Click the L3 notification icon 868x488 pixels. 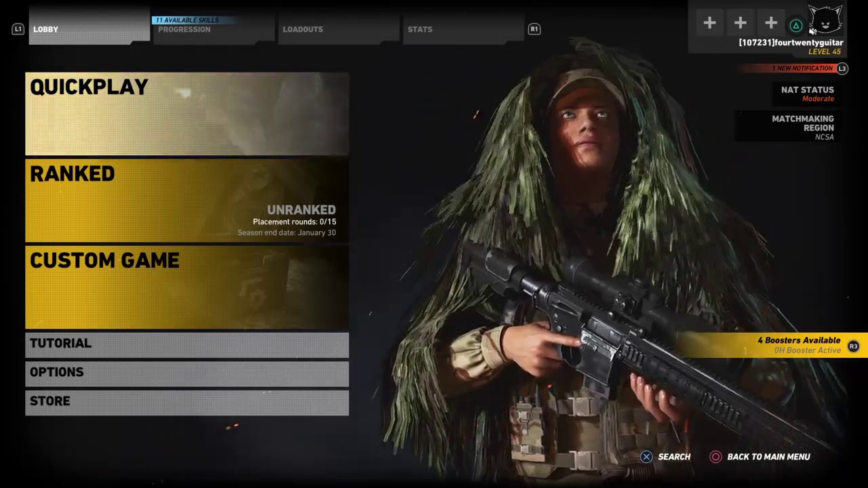(842, 68)
